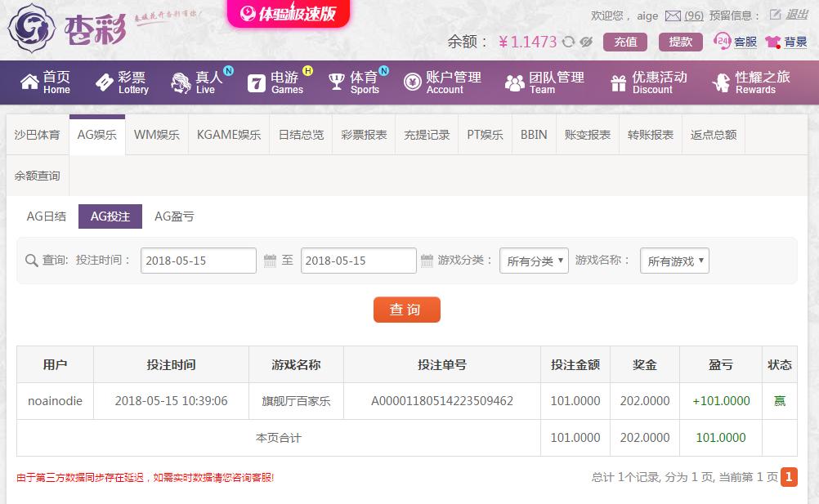819x504 pixels.
Task: Toggle balance visibility with the eye icon
Action: coord(585,42)
